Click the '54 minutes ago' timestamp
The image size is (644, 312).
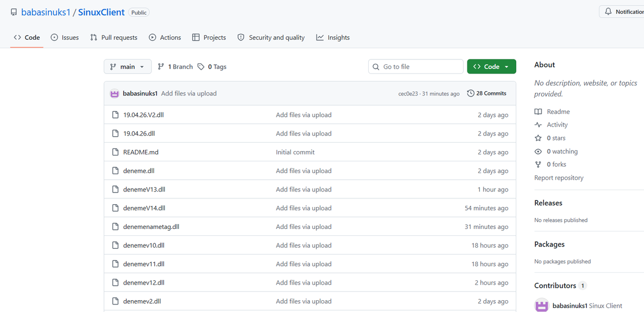tap(486, 208)
